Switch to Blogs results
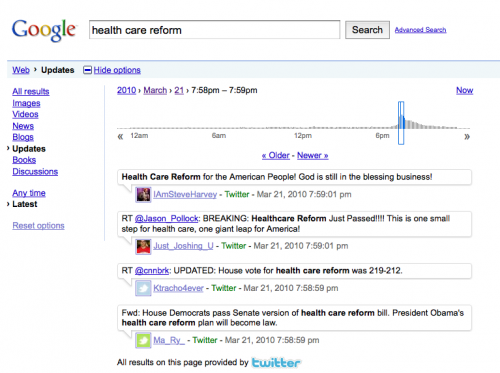The image size is (500, 373). click(x=23, y=137)
